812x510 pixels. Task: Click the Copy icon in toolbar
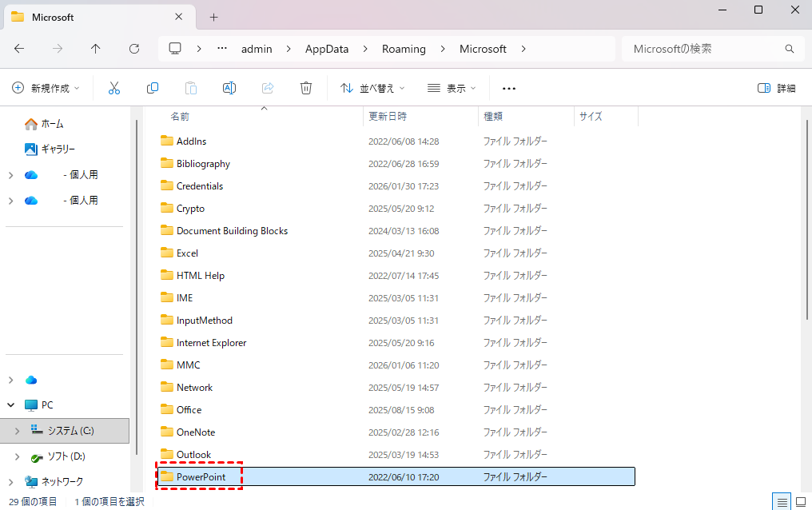coord(153,88)
